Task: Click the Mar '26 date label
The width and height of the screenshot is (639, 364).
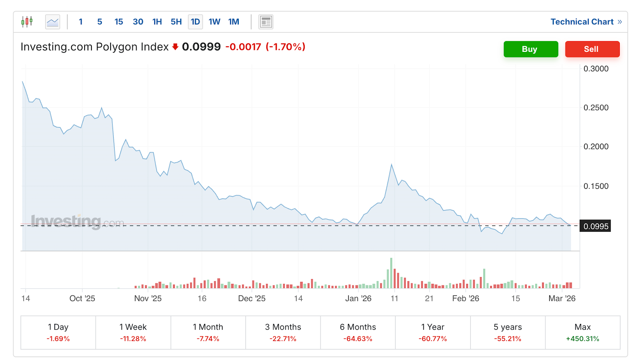Action: 562,299
